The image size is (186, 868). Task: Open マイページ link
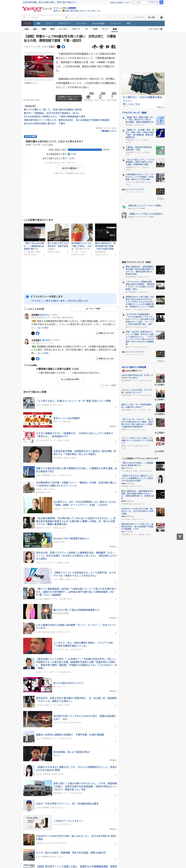(x=139, y=17)
